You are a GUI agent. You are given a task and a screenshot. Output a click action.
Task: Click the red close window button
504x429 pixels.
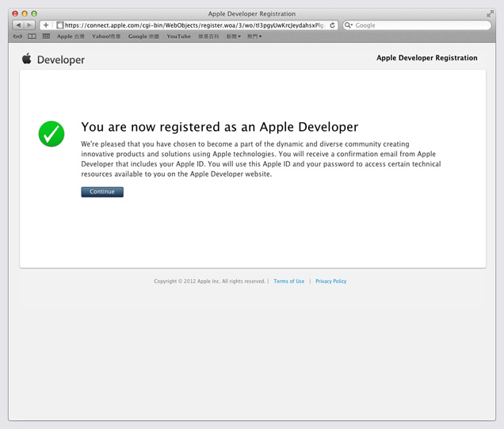[x=15, y=13]
